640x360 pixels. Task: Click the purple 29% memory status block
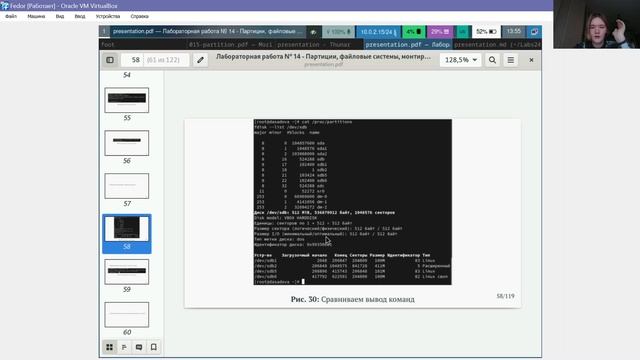coord(440,31)
